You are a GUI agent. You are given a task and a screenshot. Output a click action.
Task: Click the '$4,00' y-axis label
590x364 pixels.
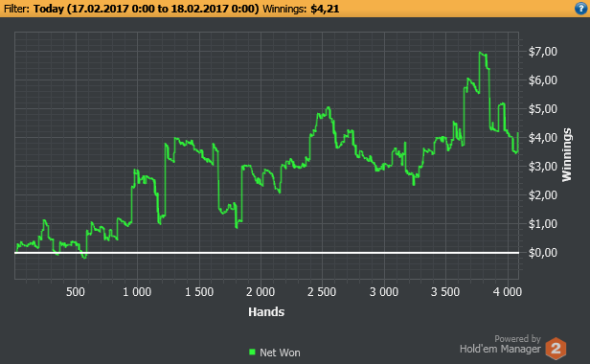tap(542, 138)
